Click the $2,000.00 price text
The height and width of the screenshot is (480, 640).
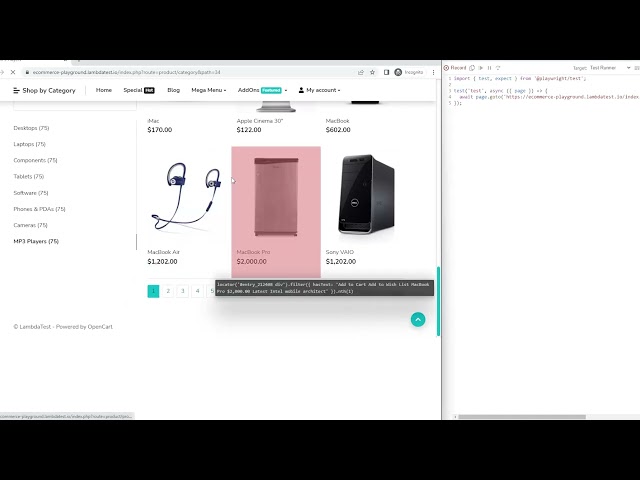[251, 262]
